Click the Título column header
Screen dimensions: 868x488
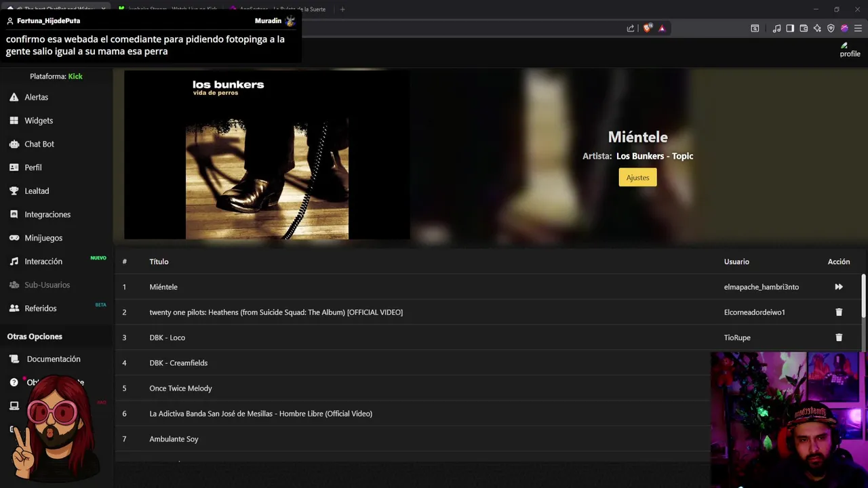click(159, 262)
